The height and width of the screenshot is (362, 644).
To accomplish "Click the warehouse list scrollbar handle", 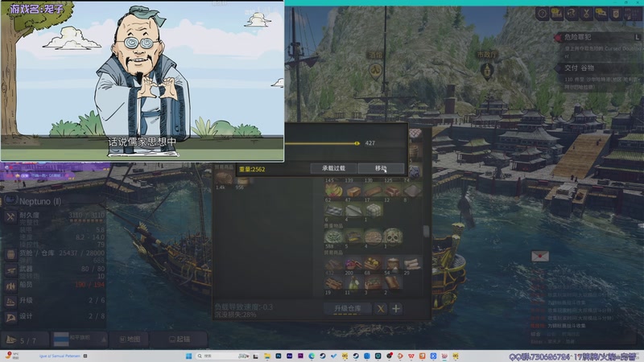I will point(427,231).
